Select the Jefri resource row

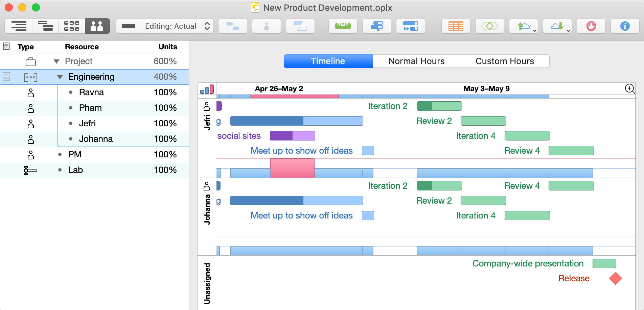[94, 124]
